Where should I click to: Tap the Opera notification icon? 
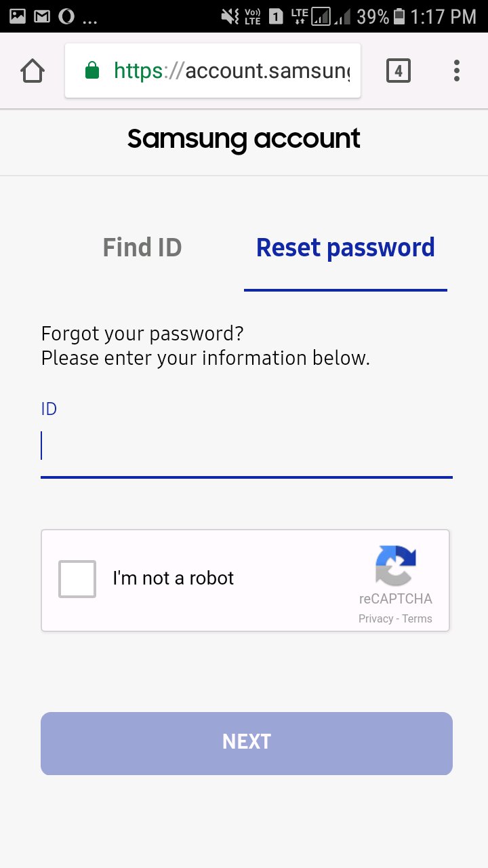coord(66,16)
